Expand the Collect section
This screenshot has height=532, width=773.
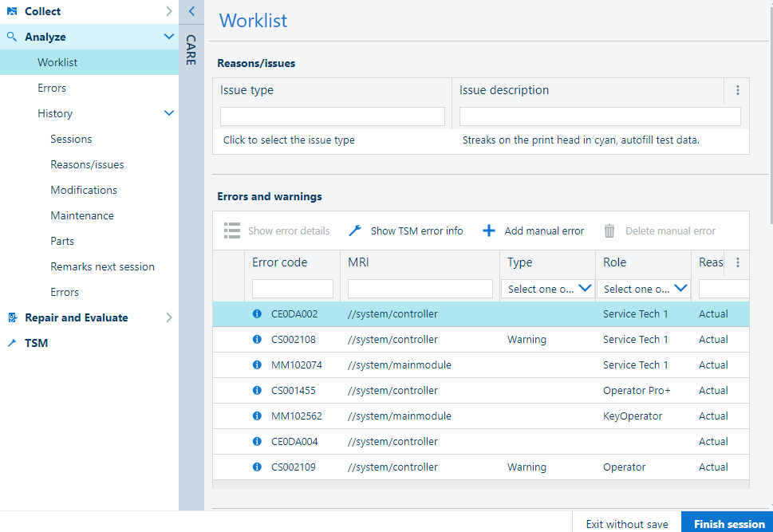pyautogui.click(x=168, y=11)
